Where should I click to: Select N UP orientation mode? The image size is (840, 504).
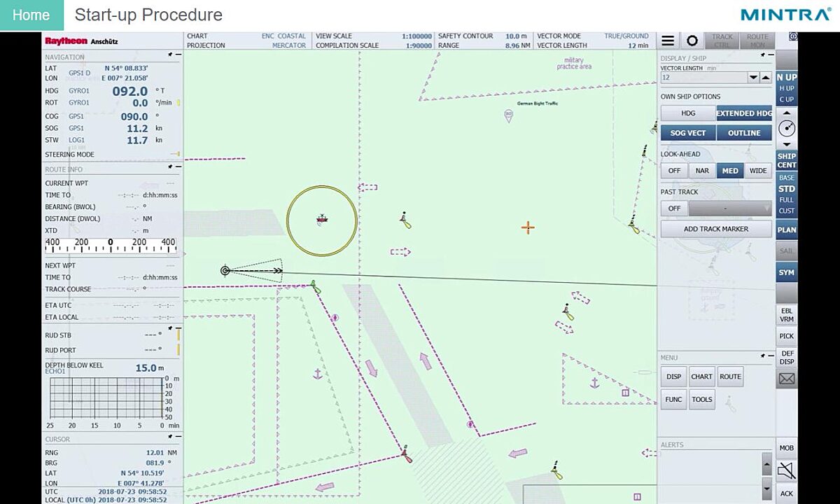click(787, 77)
